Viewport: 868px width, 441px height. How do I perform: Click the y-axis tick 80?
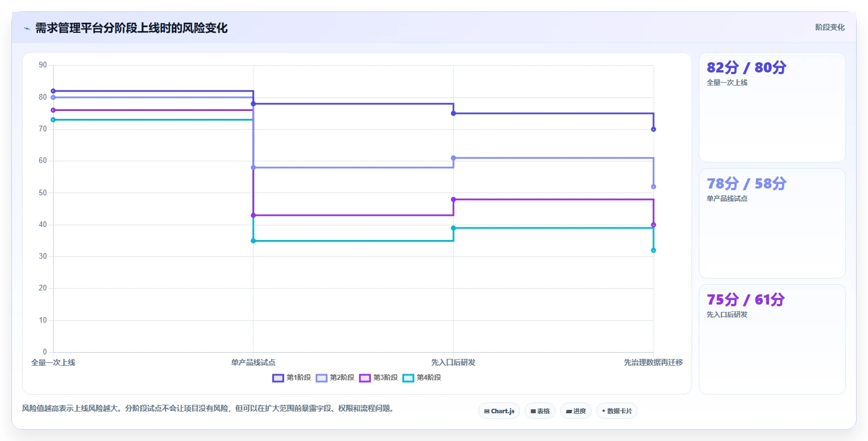click(x=43, y=97)
